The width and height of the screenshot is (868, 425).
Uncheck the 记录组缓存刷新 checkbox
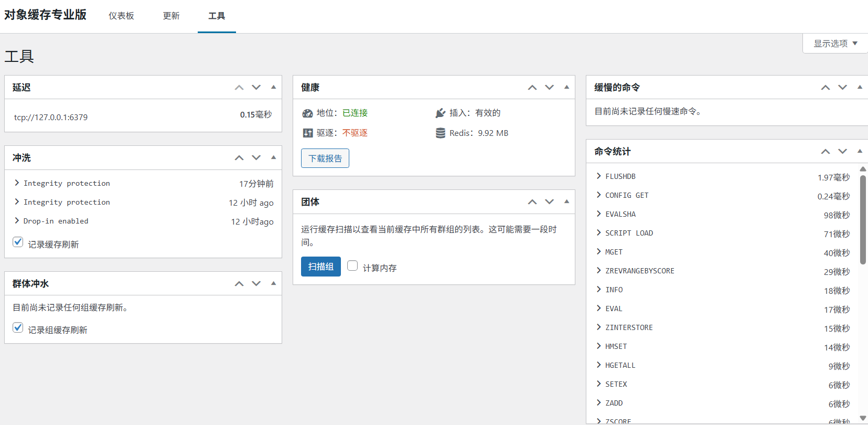[x=18, y=327]
